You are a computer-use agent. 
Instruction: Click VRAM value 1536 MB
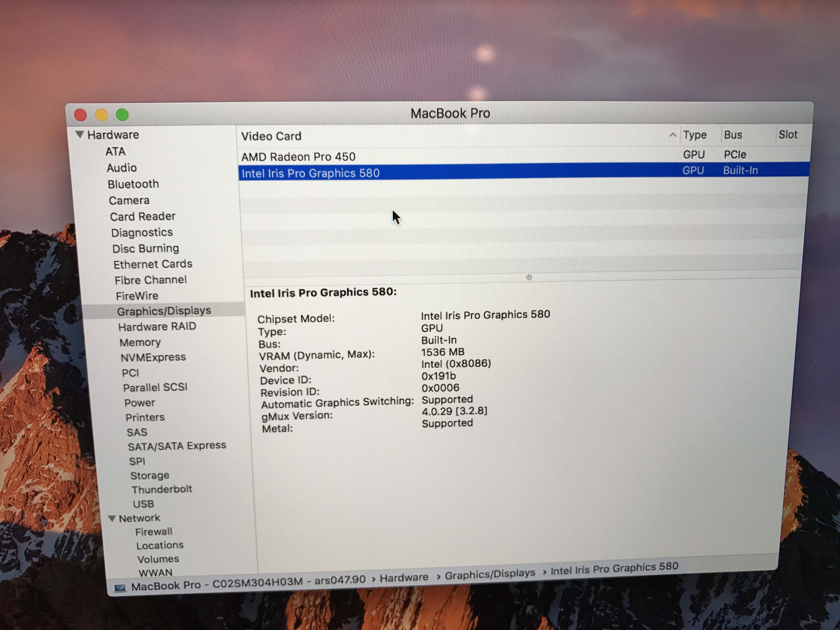[443, 352]
